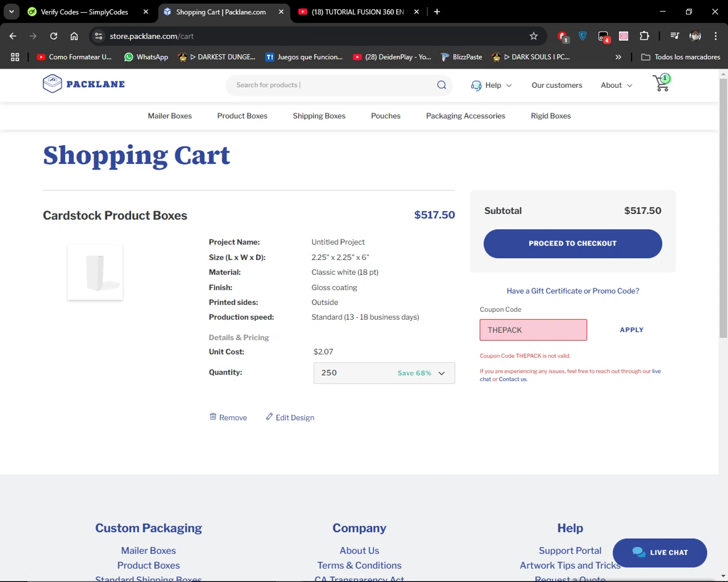Image resolution: width=728 pixels, height=582 pixels.
Task: Click Have a Gift Certificate or Promo Code link
Action: tap(573, 291)
